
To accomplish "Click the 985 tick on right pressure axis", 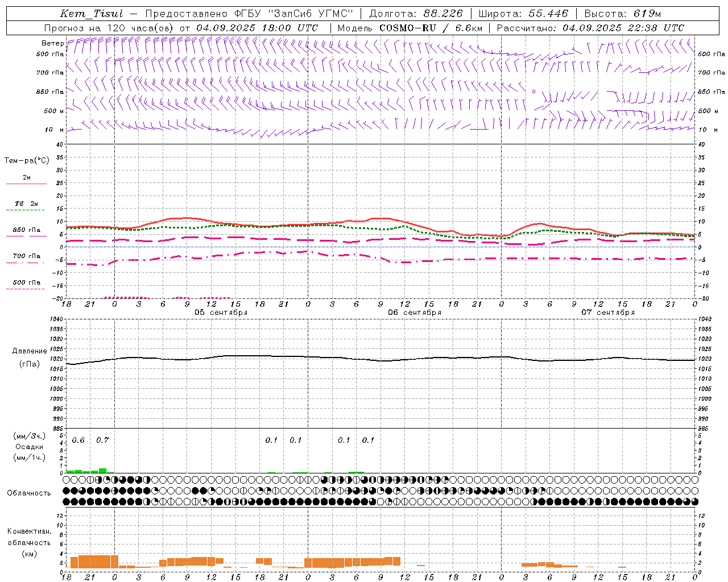I will tap(704, 429).
